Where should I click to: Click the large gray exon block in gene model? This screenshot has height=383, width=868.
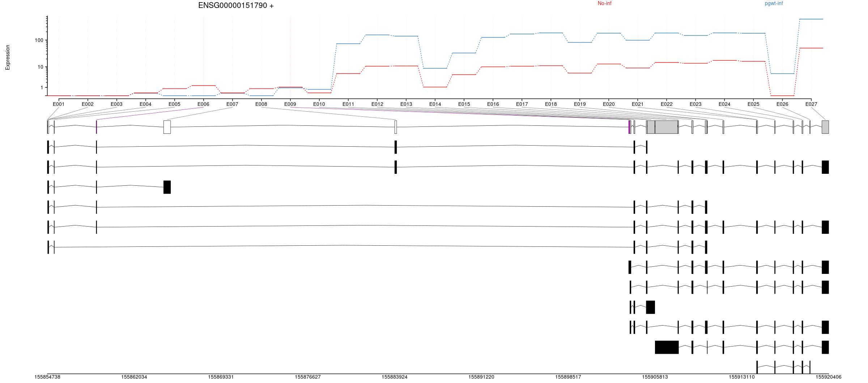click(x=667, y=127)
